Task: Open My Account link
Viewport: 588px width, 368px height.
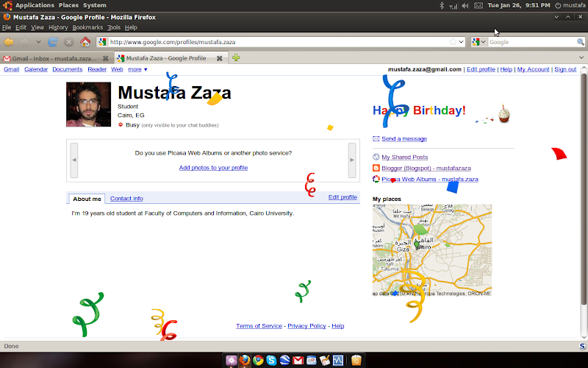Action: tap(533, 69)
